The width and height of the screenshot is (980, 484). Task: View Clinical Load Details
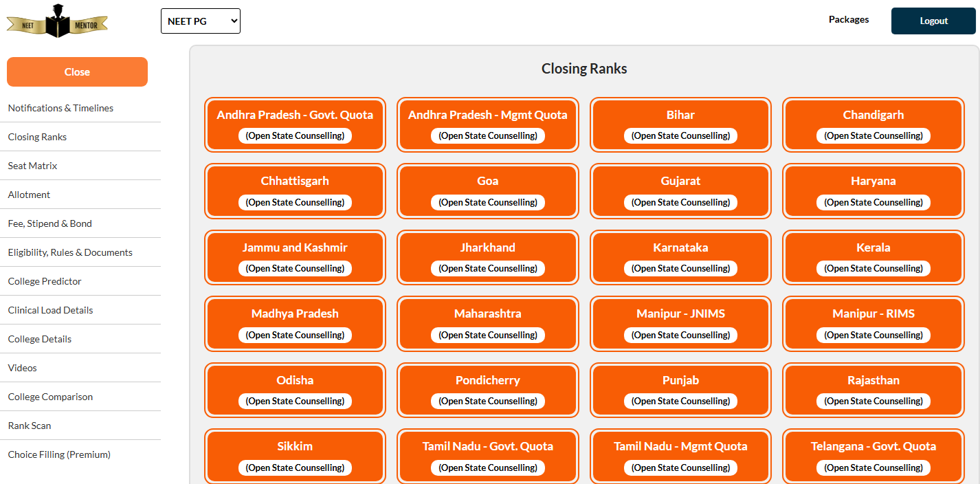[50, 310]
